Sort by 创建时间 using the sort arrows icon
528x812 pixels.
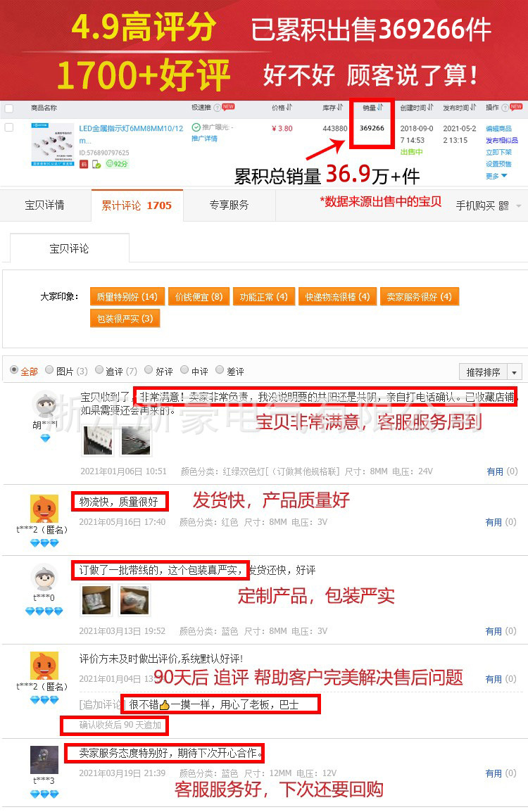[x=431, y=107]
